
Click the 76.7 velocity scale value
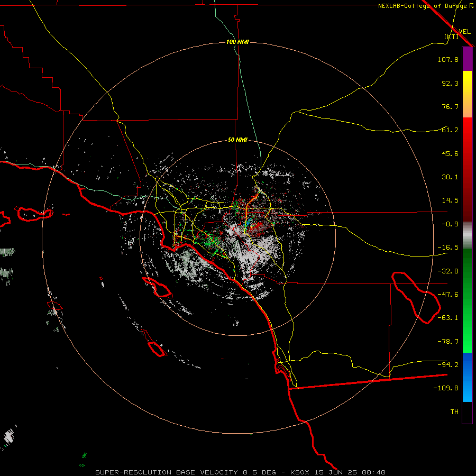click(450, 106)
